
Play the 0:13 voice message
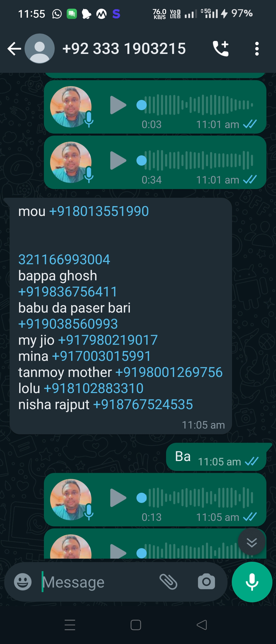(x=118, y=498)
